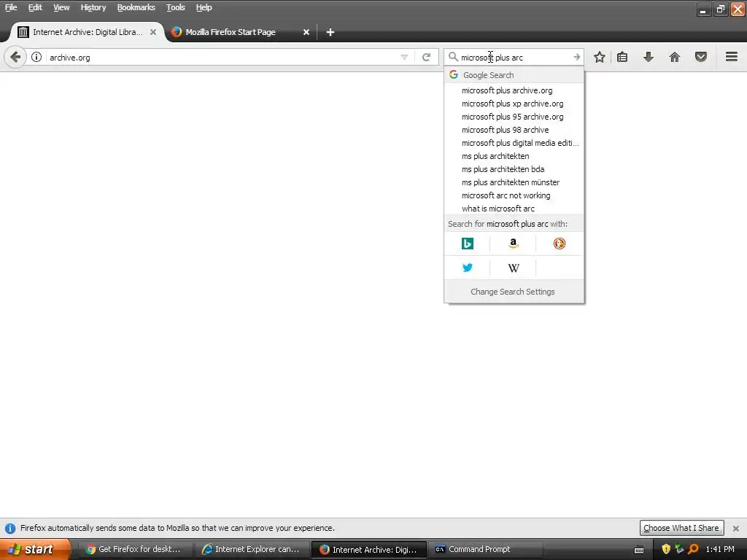Open the URL history dropdown arrow
Screen dimensions: 747x560
tap(404, 57)
